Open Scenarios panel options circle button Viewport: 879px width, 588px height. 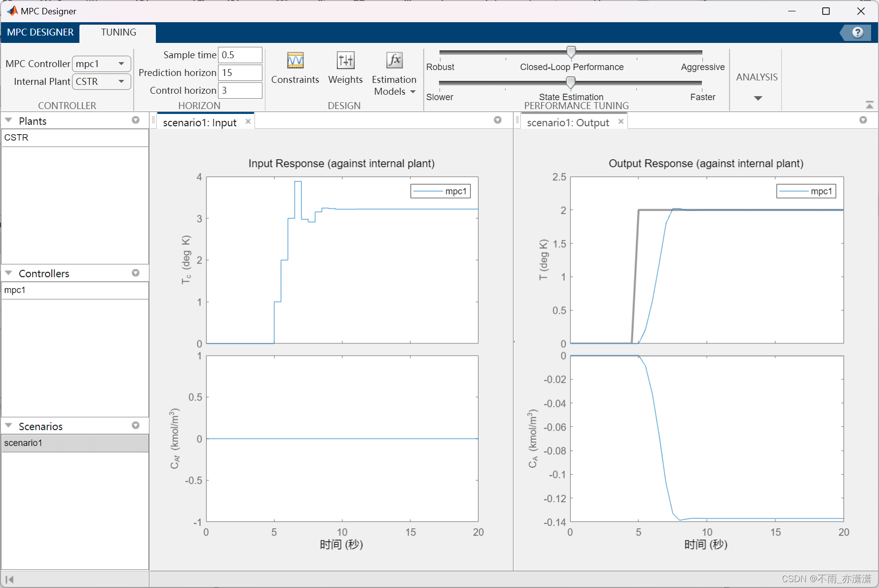click(x=136, y=425)
